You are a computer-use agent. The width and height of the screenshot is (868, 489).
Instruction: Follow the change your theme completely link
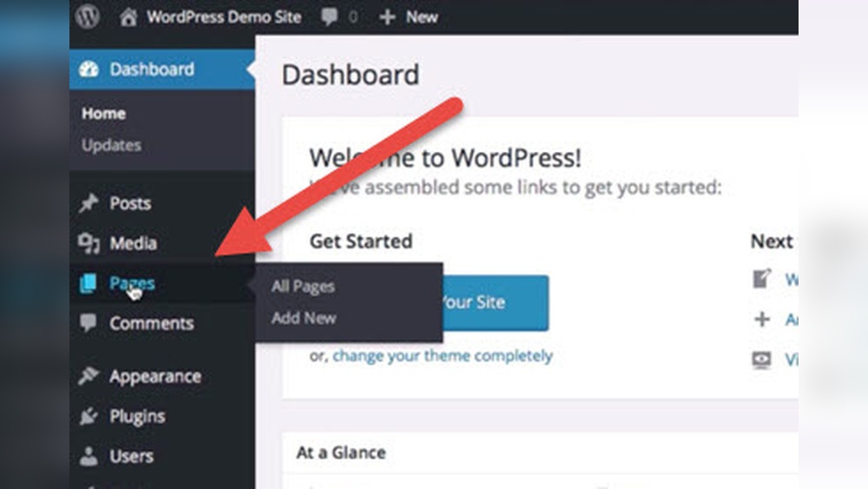443,355
